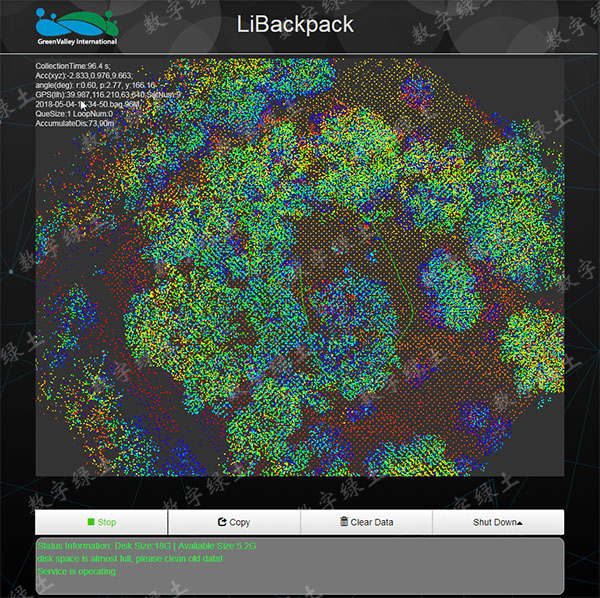Click the AccumulateDis:73.00m line
The image size is (600, 598).
click(75, 124)
